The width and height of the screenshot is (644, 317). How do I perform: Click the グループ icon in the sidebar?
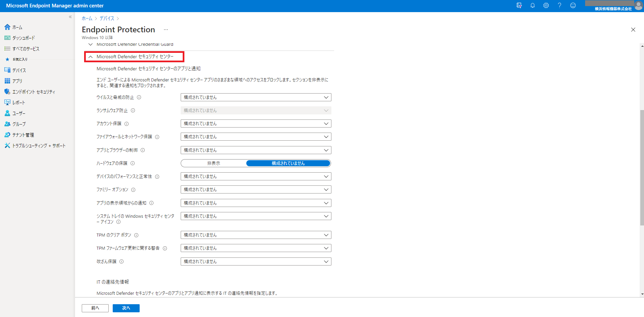coord(7,124)
